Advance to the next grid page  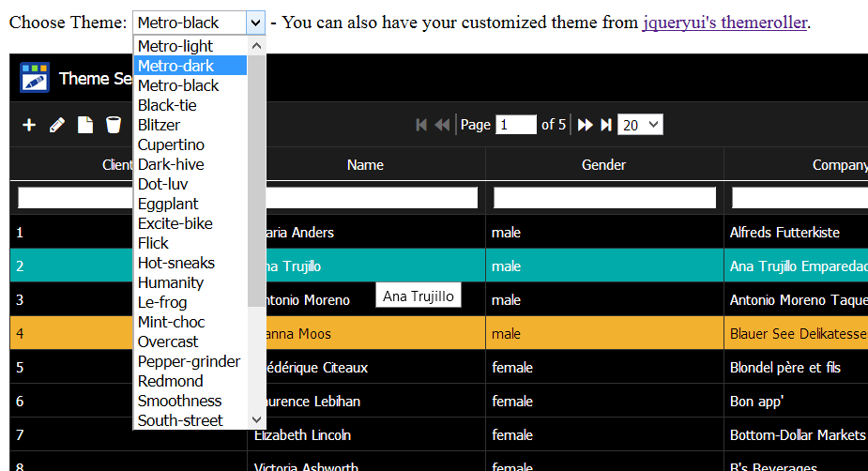click(x=585, y=125)
